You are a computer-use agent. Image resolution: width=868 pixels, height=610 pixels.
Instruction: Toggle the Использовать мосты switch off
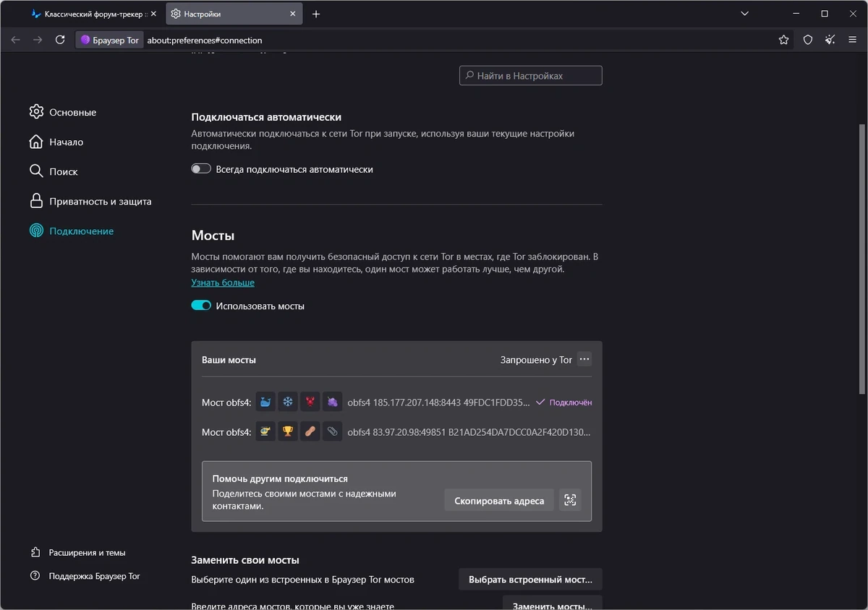pyautogui.click(x=201, y=306)
